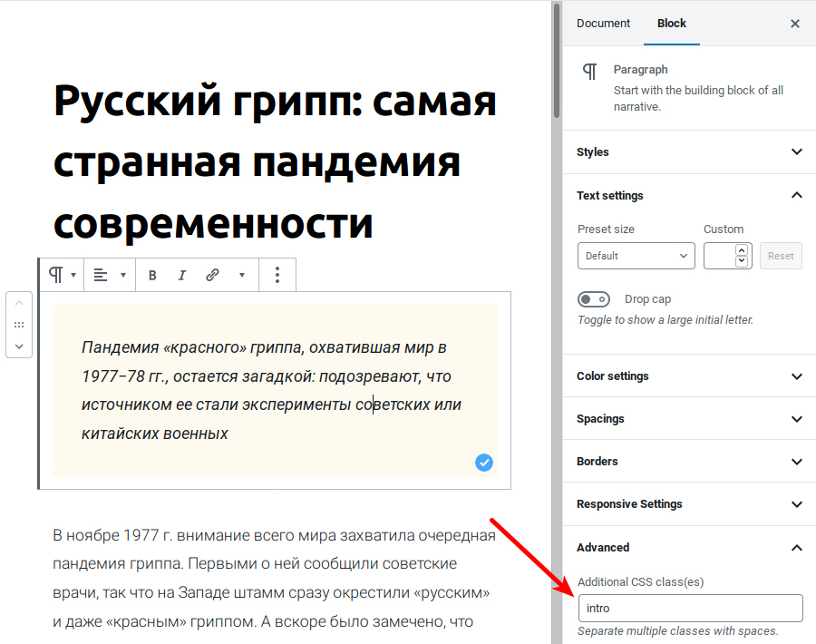Open more rich text controls dropdown
The width and height of the screenshot is (816, 644).
[x=242, y=275]
